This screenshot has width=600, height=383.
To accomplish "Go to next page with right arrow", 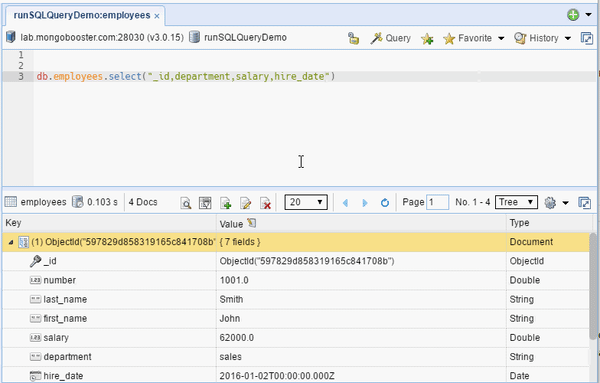I will coord(365,203).
